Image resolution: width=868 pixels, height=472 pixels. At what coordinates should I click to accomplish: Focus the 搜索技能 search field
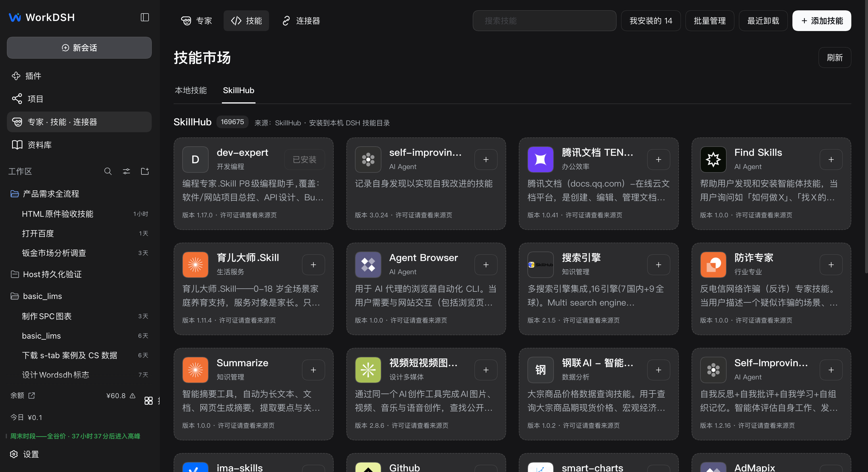click(544, 20)
